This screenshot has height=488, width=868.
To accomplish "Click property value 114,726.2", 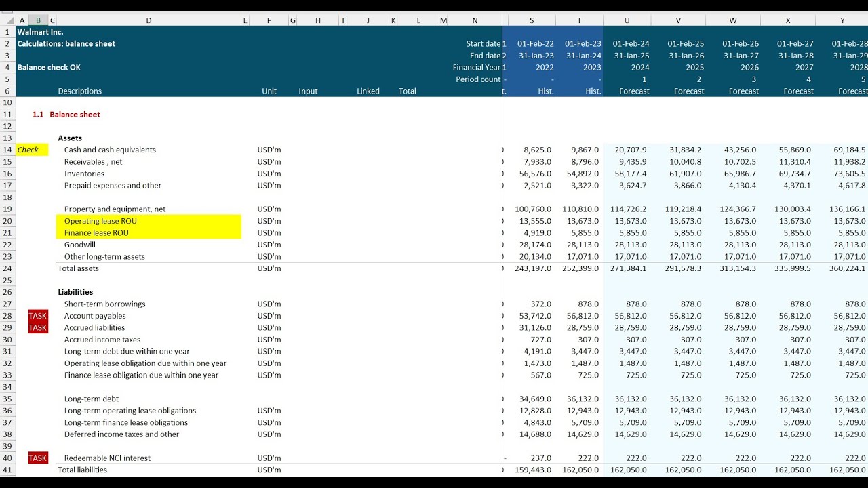I will coord(629,209).
